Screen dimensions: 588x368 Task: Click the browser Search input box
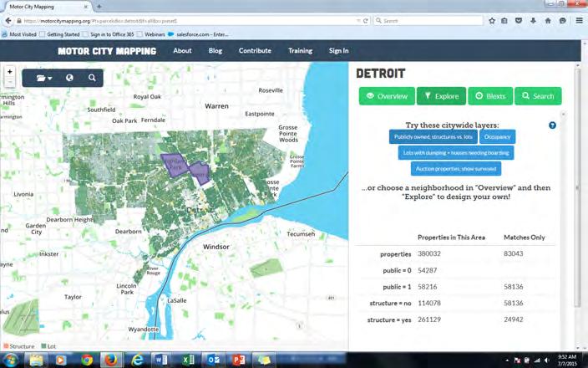[428, 21]
